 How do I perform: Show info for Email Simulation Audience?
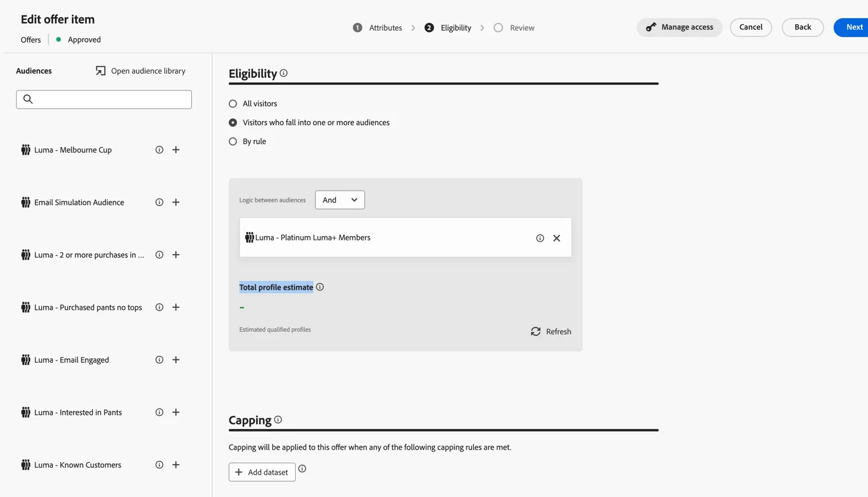[x=159, y=202]
